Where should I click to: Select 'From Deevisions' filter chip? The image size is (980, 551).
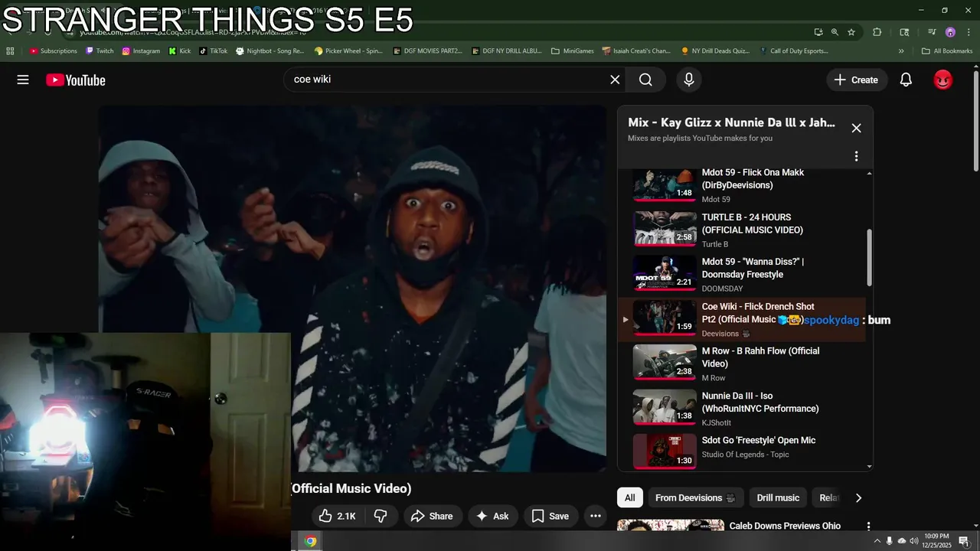(695, 497)
